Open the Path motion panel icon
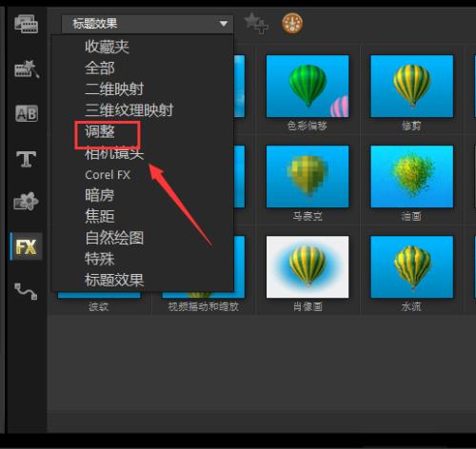Screen dimensions: 476x449 [26, 291]
